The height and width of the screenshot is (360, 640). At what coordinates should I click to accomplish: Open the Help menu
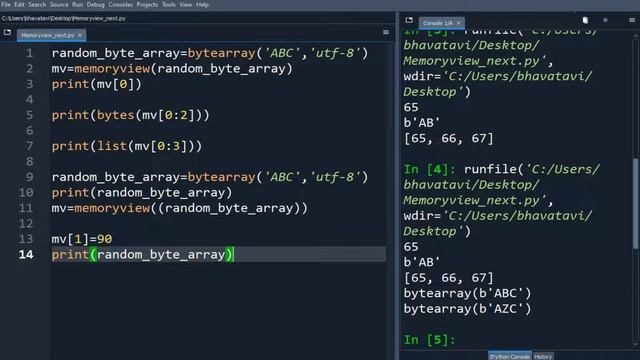[x=202, y=4]
